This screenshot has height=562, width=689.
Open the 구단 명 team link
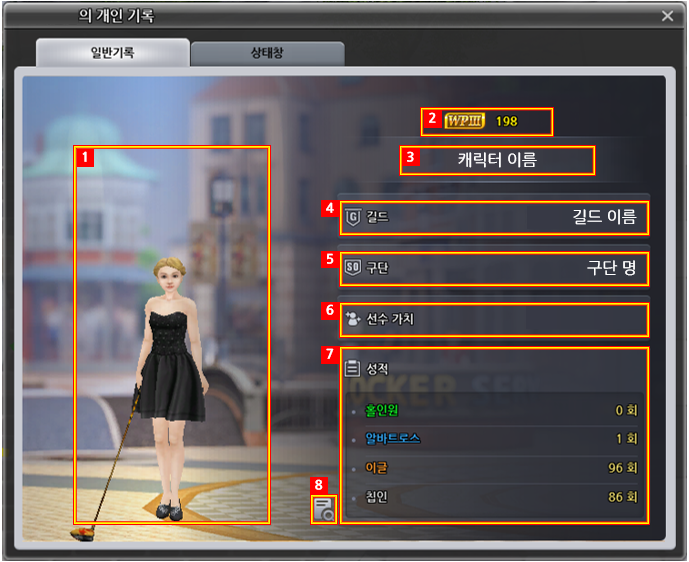[610, 268]
